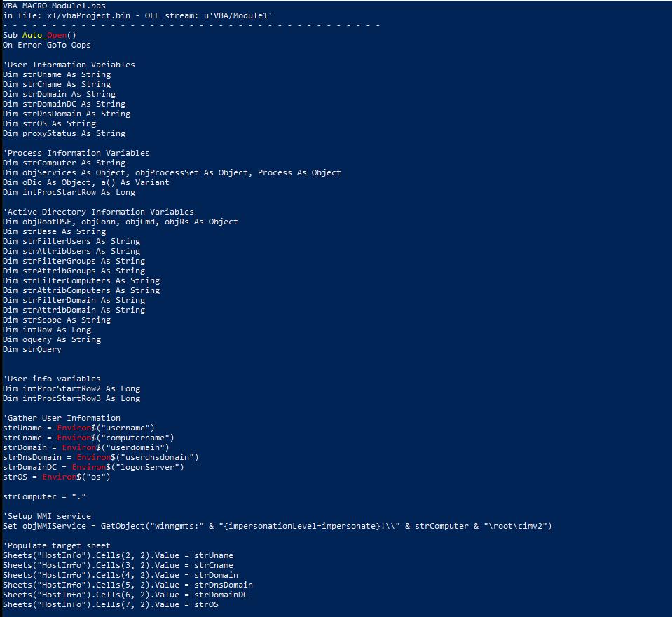This screenshot has height=617, width=672.
Task: Click the Environ$("logonServer") assignment line
Action: tap(93, 467)
